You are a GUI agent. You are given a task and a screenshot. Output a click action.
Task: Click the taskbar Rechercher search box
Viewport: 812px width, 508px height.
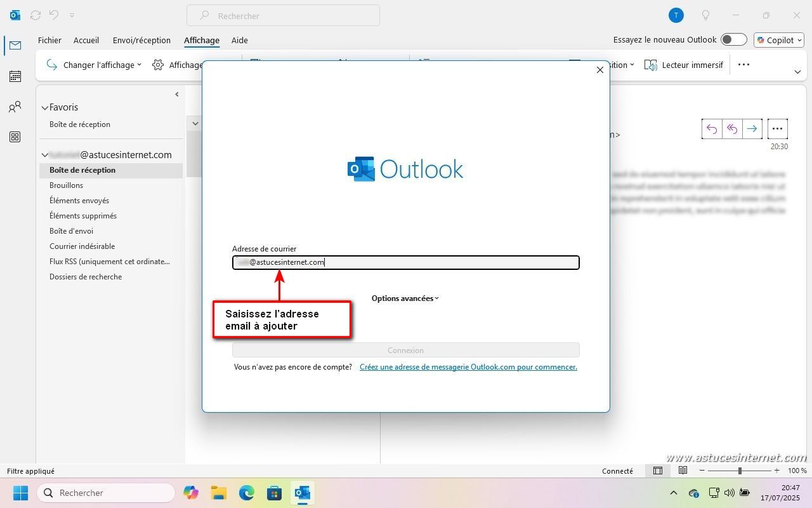[x=106, y=493]
